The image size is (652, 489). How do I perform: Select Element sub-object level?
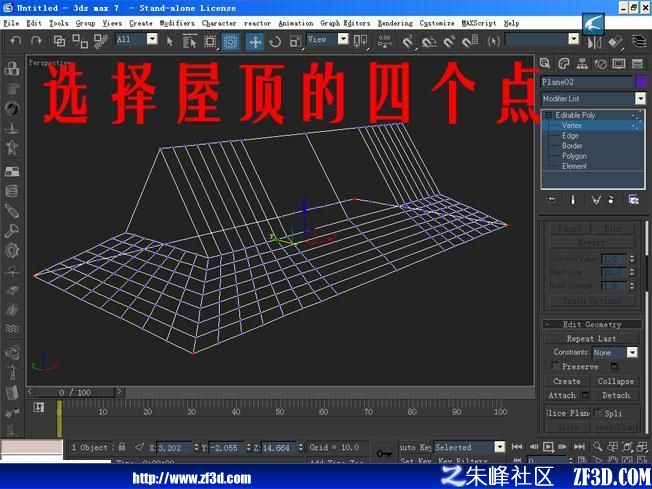pos(574,166)
